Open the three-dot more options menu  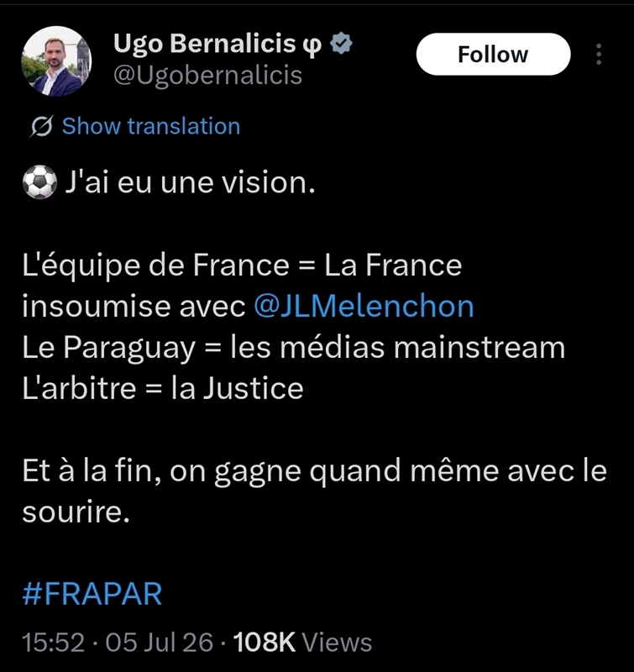pos(599,55)
